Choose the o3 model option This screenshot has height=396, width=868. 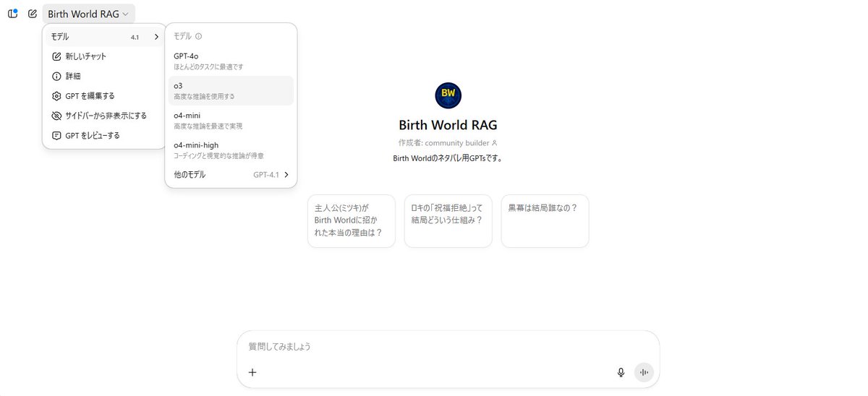(x=231, y=90)
